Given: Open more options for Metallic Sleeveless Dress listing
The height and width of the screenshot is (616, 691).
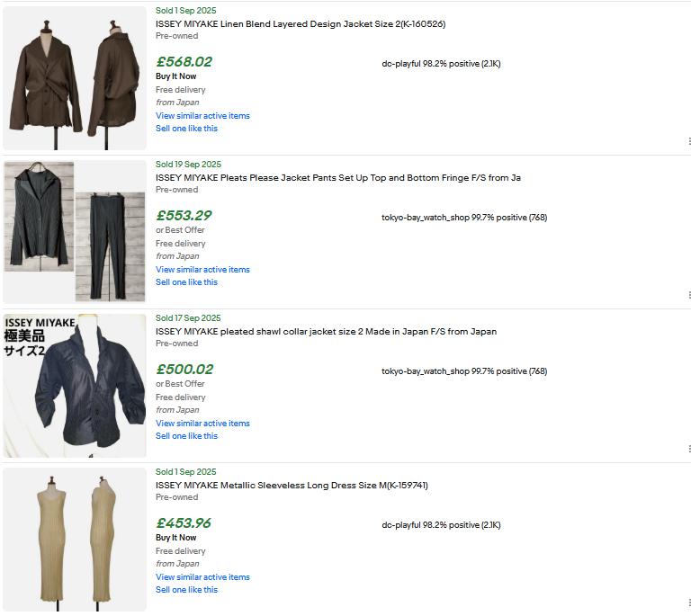Looking at the screenshot, I should 688,603.
